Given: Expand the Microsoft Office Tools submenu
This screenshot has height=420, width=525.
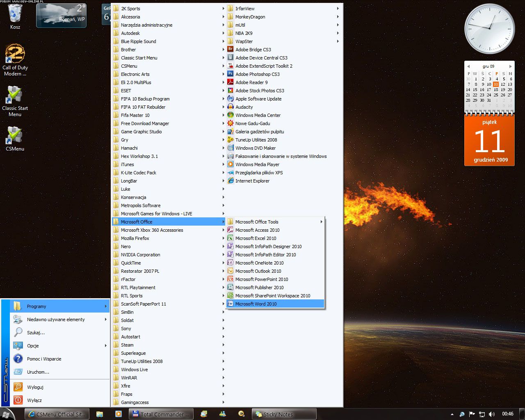Looking at the screenshot, I should [257, 222].
